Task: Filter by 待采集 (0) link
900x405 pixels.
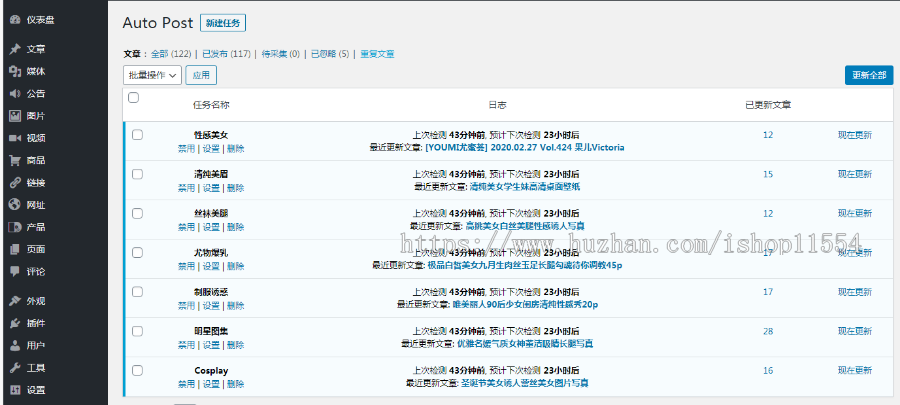Action: click(281, 54)
